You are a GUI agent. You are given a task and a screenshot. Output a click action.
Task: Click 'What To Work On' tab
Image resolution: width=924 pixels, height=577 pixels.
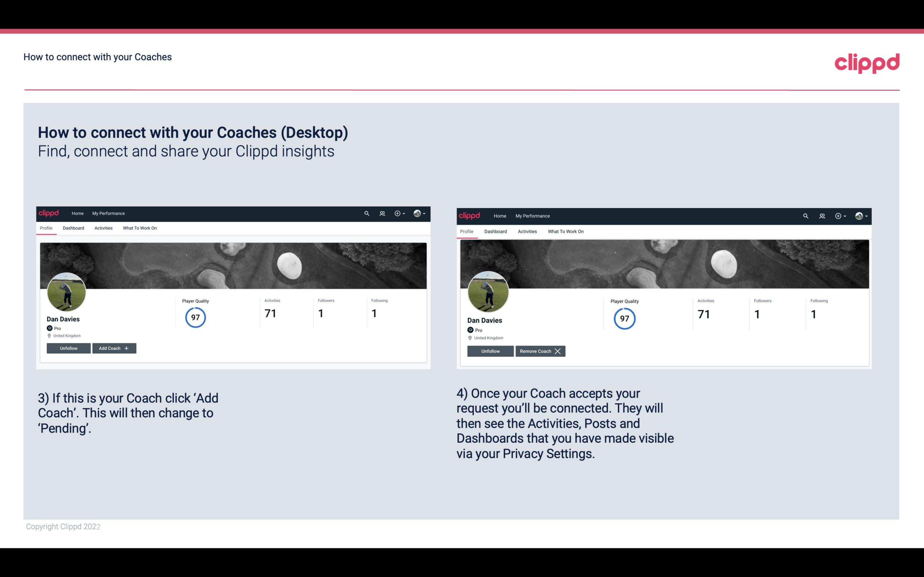point(139,228)
